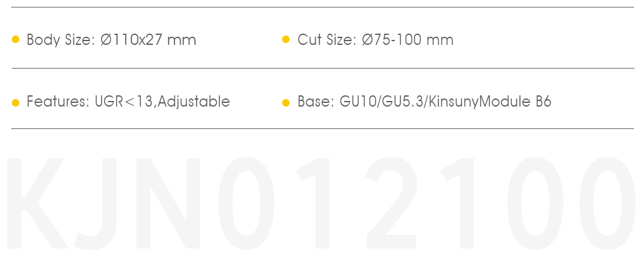The image size is (644, 273).
Task: Click the 'GU10' text in Base line
Action: click(x=358, y=102)
